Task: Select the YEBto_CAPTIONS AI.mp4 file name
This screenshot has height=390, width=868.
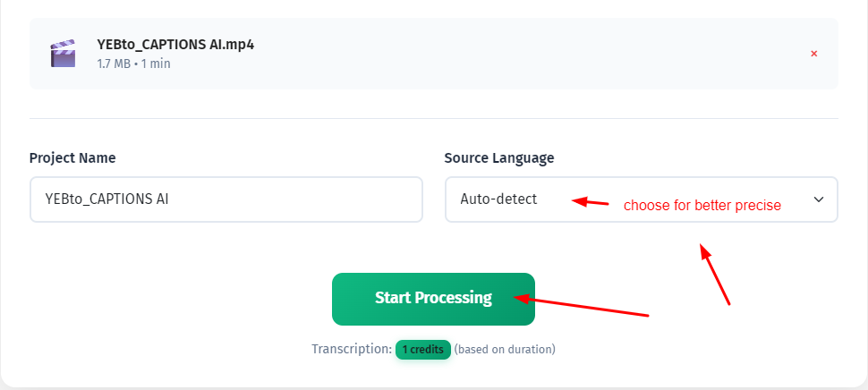Action: pyautogui.click(x=175, y=45)
